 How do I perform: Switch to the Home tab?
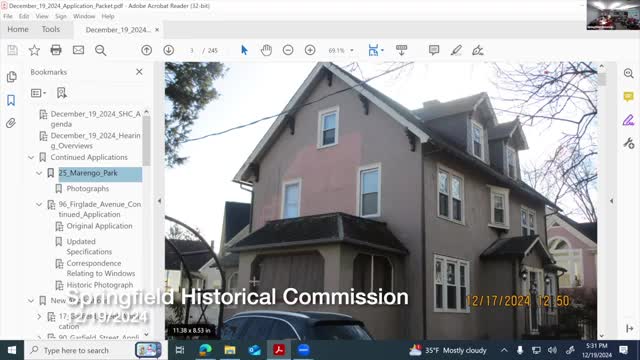coord(18,29)
